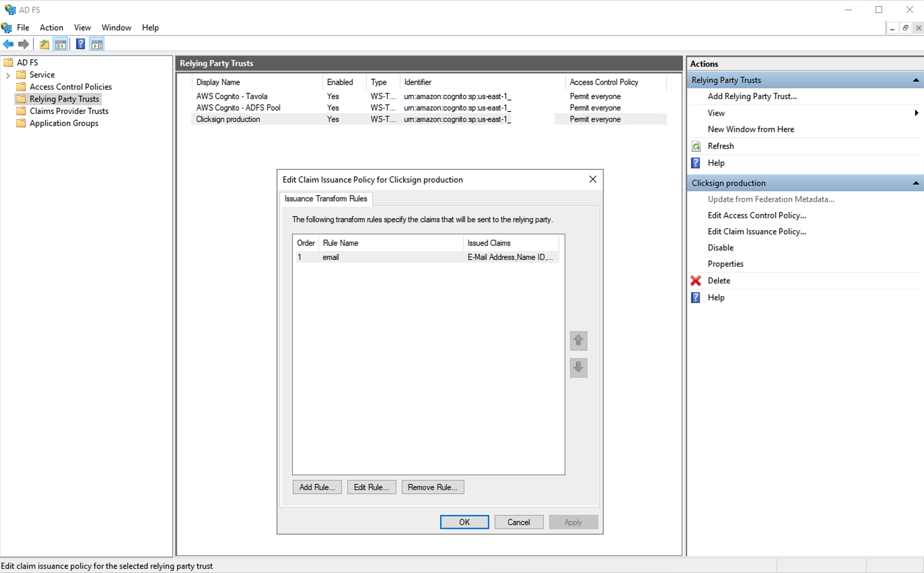The height and width of the screenshot is (573, 924).
Task: Click the Access Control Policies folder icon
Action: 21,87
